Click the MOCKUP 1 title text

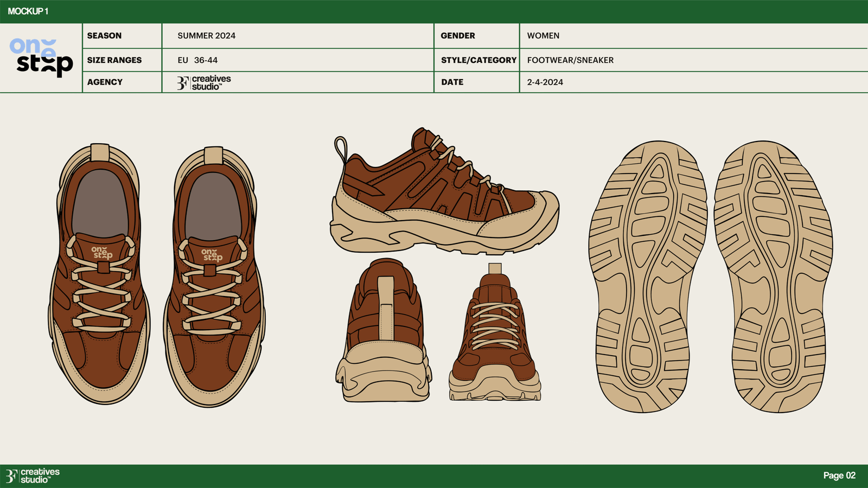click(x=28, y=11)
